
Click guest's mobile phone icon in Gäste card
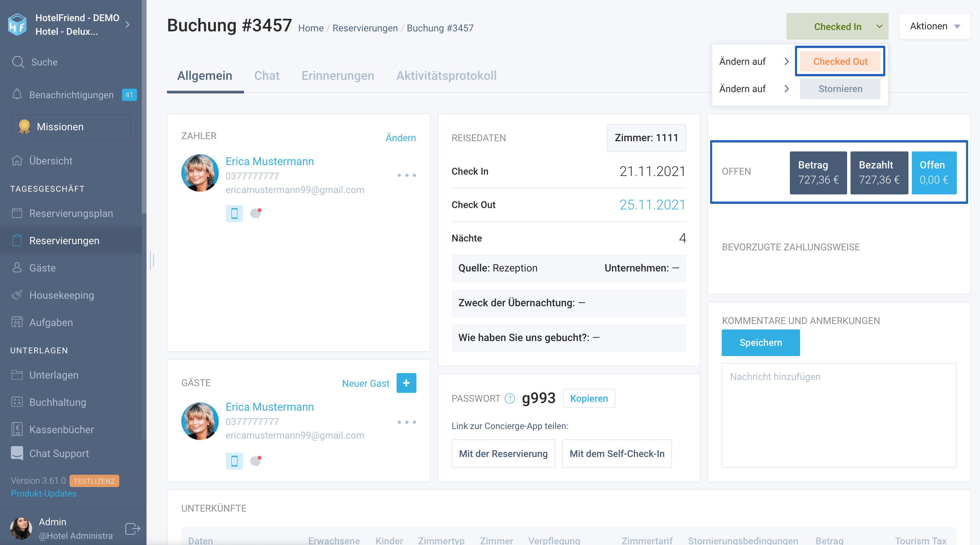[x=234, y=461]
